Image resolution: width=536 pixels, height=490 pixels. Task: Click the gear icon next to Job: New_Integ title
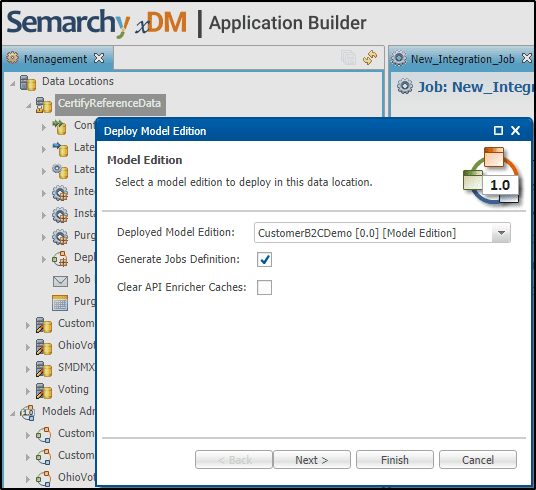(405, 86)
